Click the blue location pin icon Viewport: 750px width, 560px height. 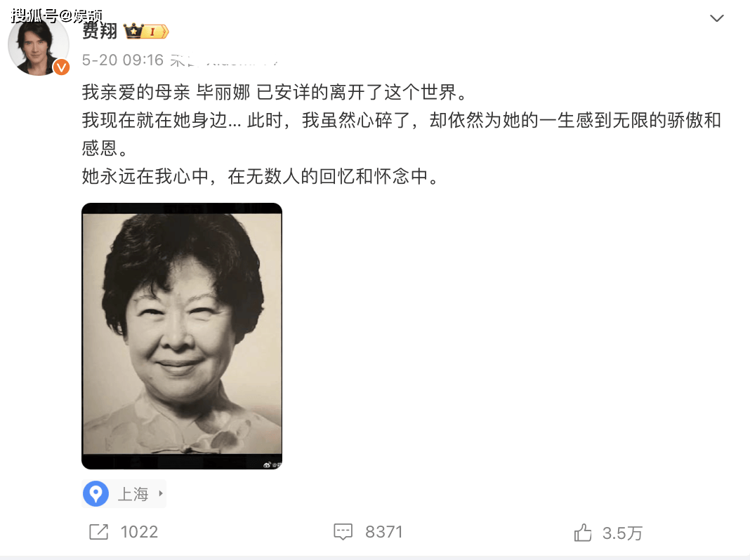tap(96, 493)
